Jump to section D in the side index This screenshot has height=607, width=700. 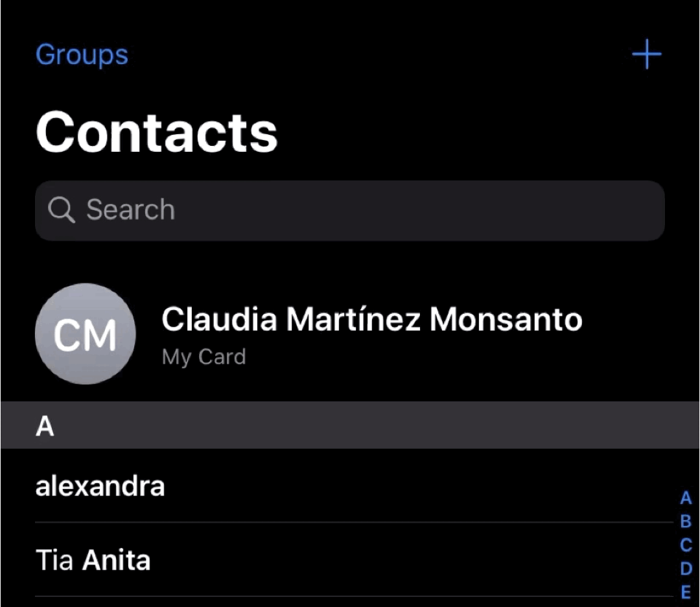[x=686, y=569]
